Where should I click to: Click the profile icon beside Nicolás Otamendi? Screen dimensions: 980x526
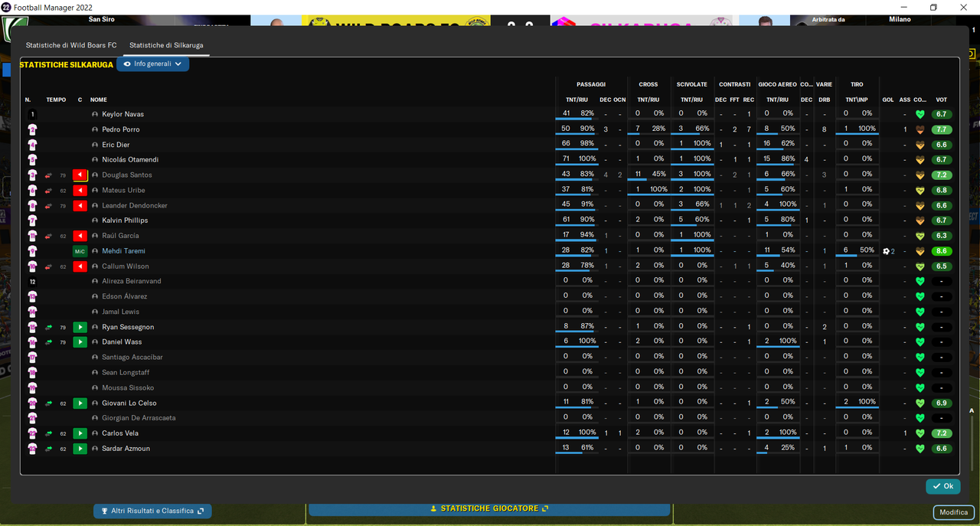pyautogui.click(x=95, y=160)
